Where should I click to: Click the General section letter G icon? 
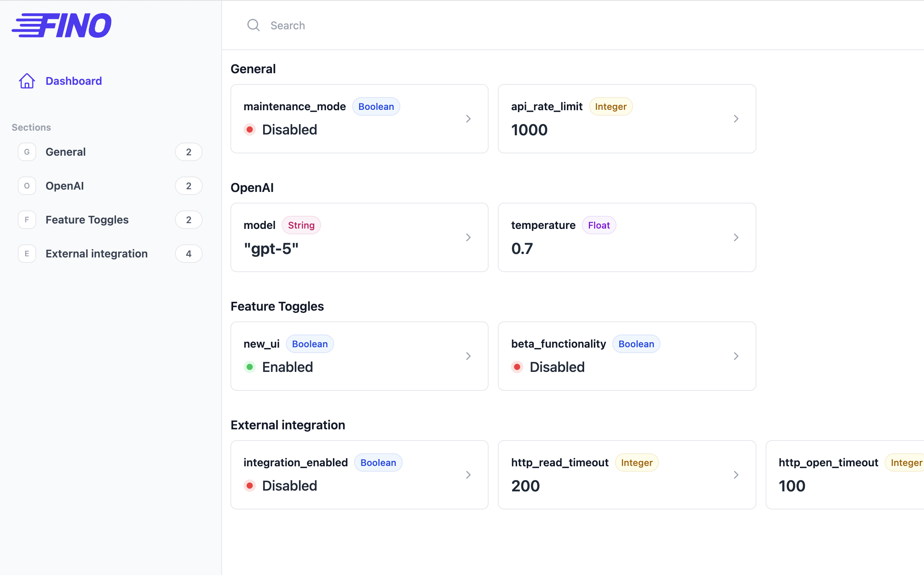coord(27,152)
